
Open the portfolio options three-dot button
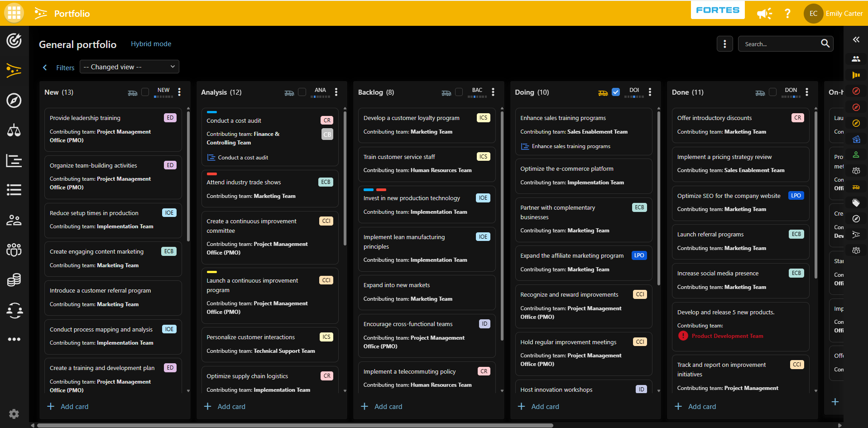725,44
